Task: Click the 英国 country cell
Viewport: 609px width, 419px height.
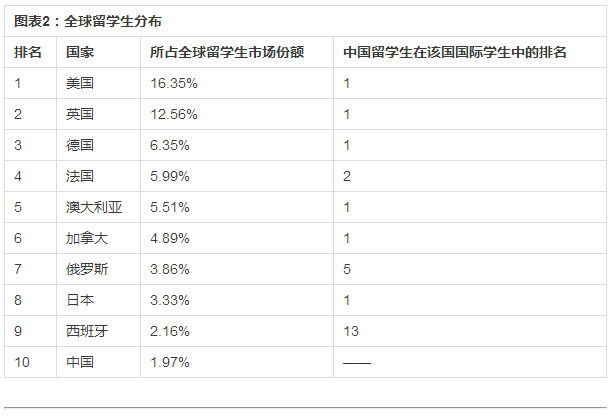Action: point(80,114)
